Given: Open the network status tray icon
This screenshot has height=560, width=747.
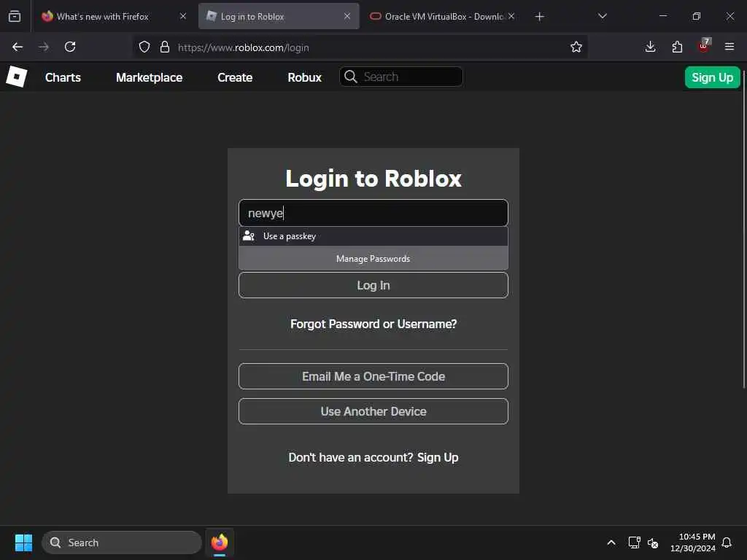Looking at the screenshot, I should [634, 542].
